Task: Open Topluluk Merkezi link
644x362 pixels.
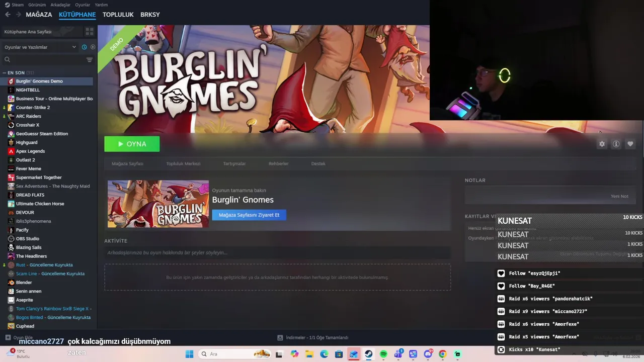Action: click(x=183, y=163)
